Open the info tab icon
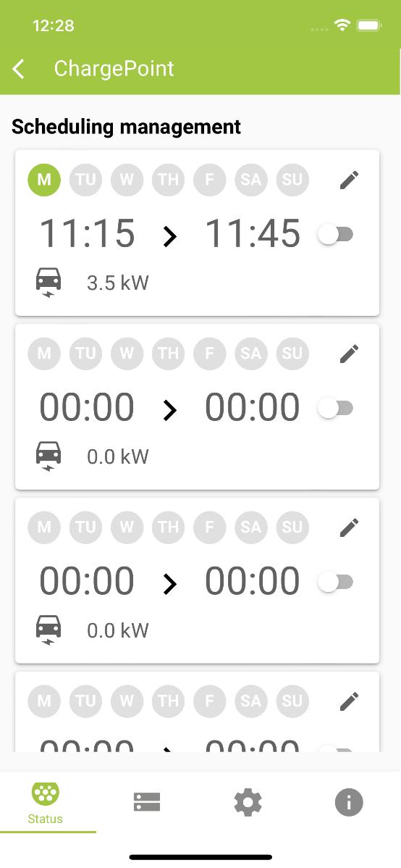 point(348,801)
